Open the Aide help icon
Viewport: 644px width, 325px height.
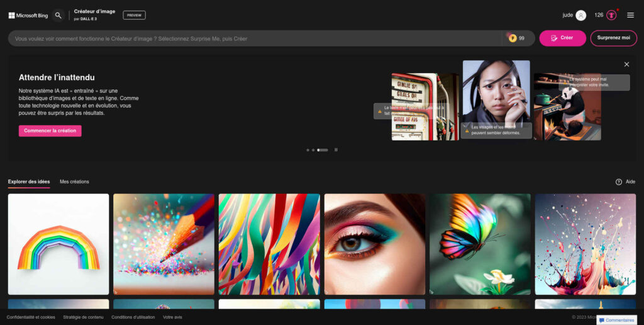tap(619, 182)
